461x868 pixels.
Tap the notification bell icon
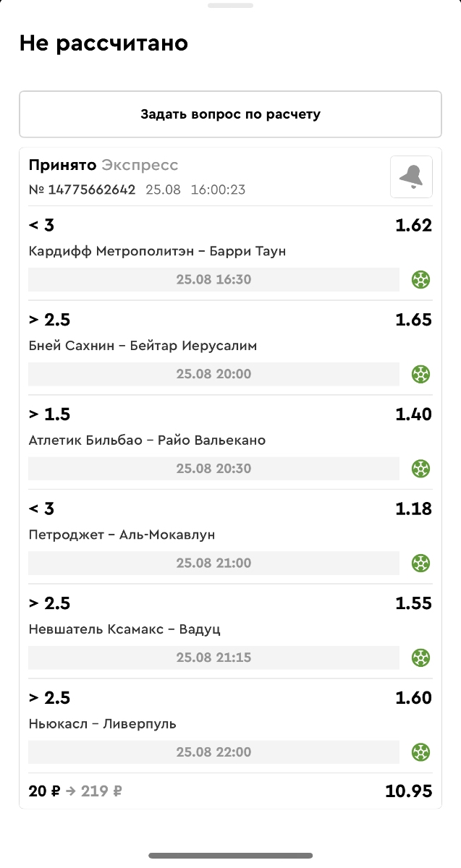pos(411,176)
